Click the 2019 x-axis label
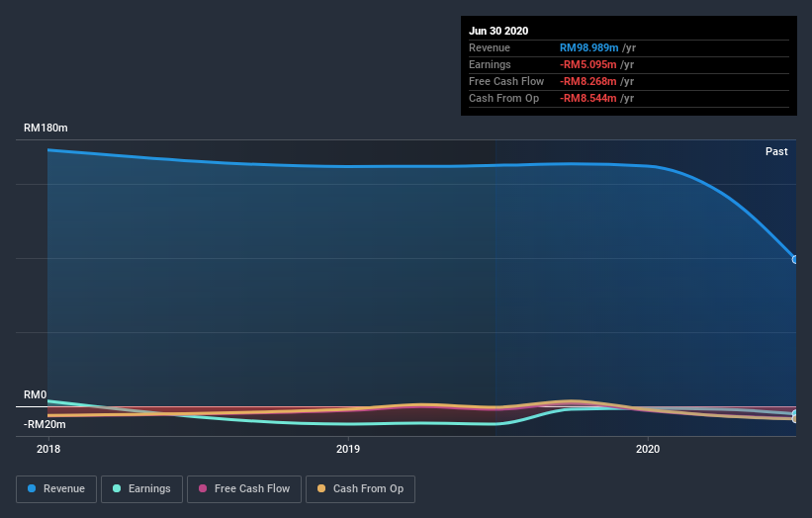The height and width of the screenshot is (518, 812). click(x=348, y=449)
